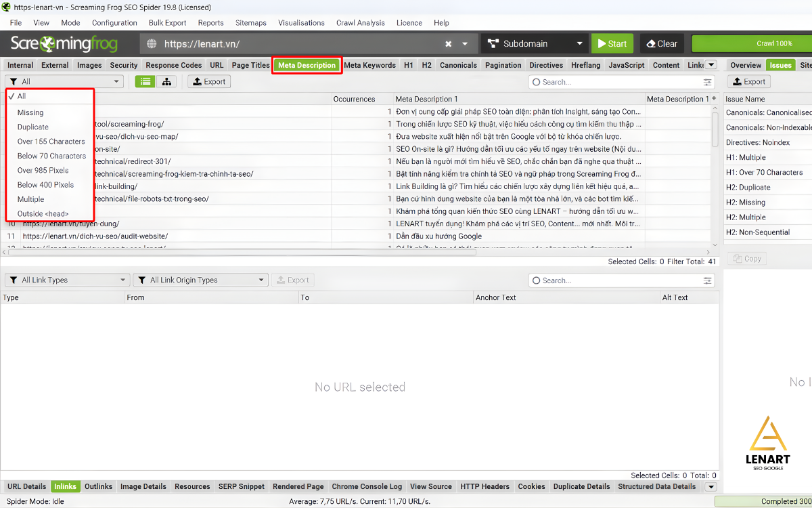Open the Page Titles tab
Viewport: 812px width, 508px height.
pyautogui.click(x=250, y=66)
